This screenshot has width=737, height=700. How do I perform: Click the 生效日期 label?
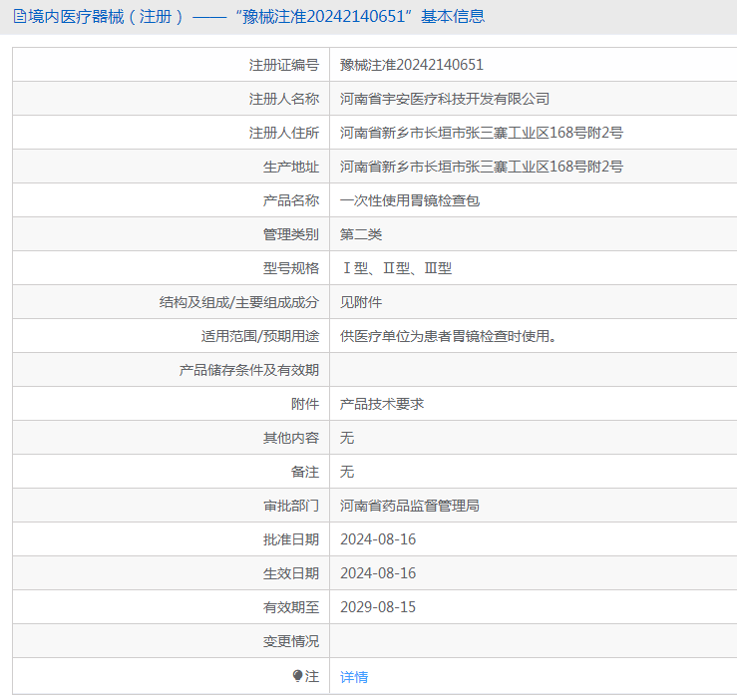coord(291,573)
